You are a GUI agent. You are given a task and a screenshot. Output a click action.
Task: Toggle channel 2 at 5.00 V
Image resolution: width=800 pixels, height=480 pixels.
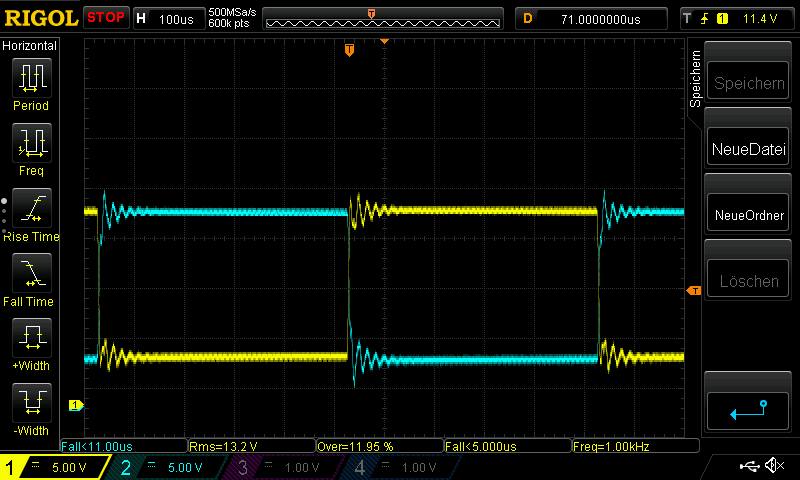pyautogui.click(x=172, y=467)
